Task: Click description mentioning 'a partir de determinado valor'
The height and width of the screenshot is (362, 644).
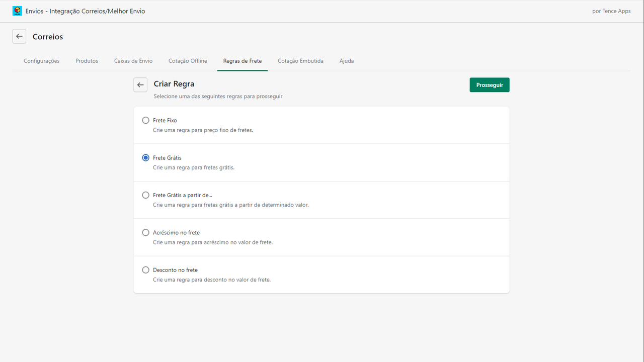Action: tap(231, 205)
